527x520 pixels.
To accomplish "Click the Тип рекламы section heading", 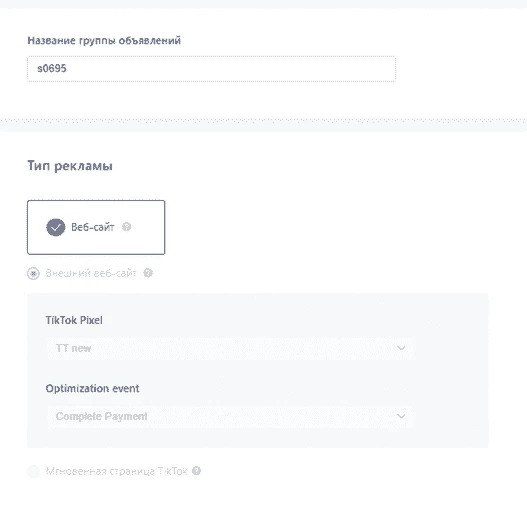I will pos(70,166).
